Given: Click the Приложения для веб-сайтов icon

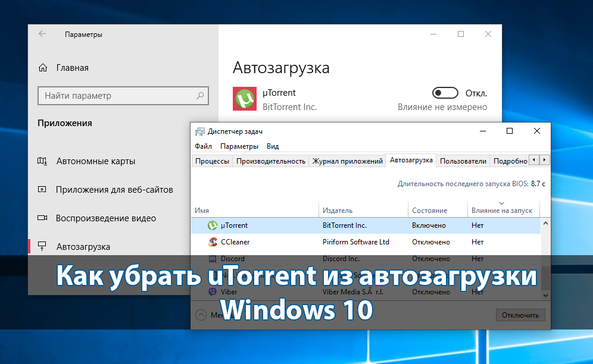Looking at the screenshot, I should (x=42, y=189).
